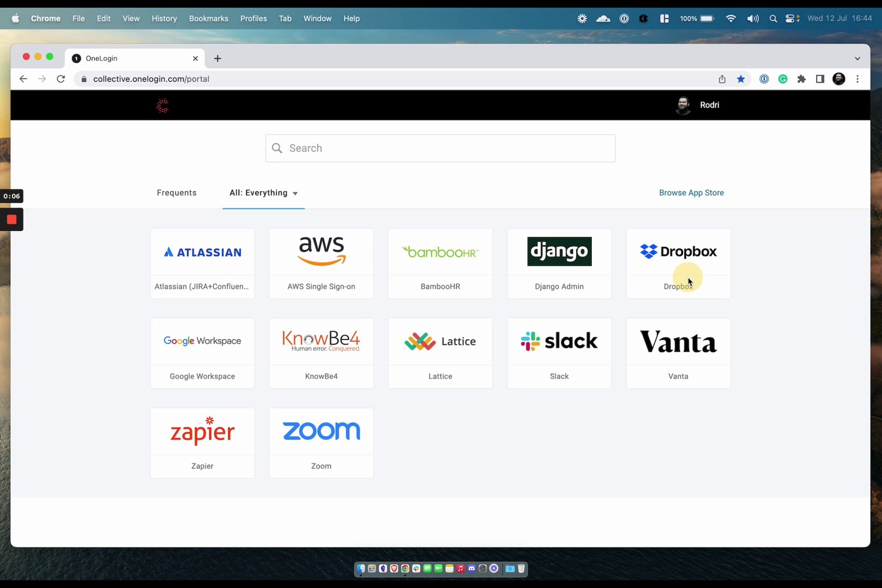
Task: Focus the portal Search field
Action: (x=440, y=148)
